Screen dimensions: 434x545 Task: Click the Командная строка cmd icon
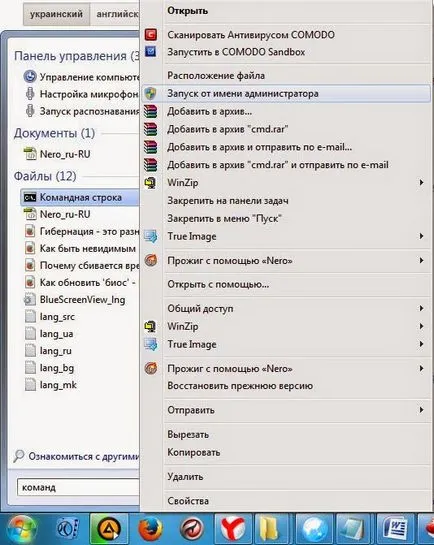[30, 197]
